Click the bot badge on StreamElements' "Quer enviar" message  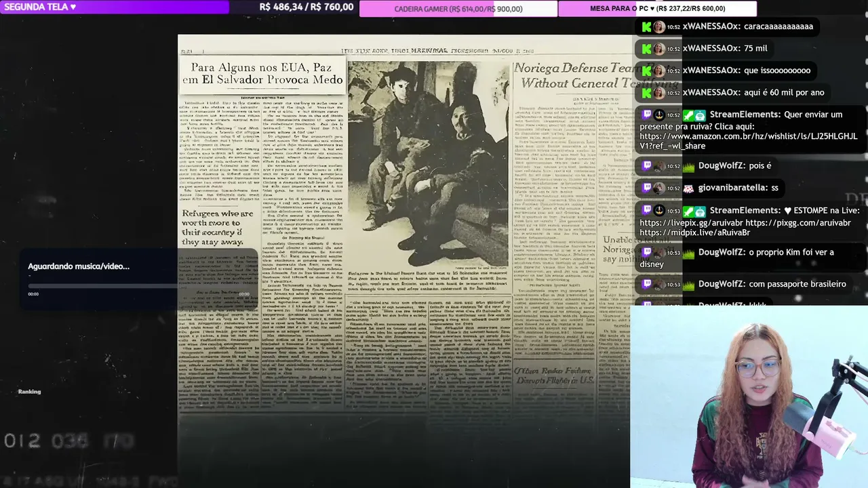point(701,115)
